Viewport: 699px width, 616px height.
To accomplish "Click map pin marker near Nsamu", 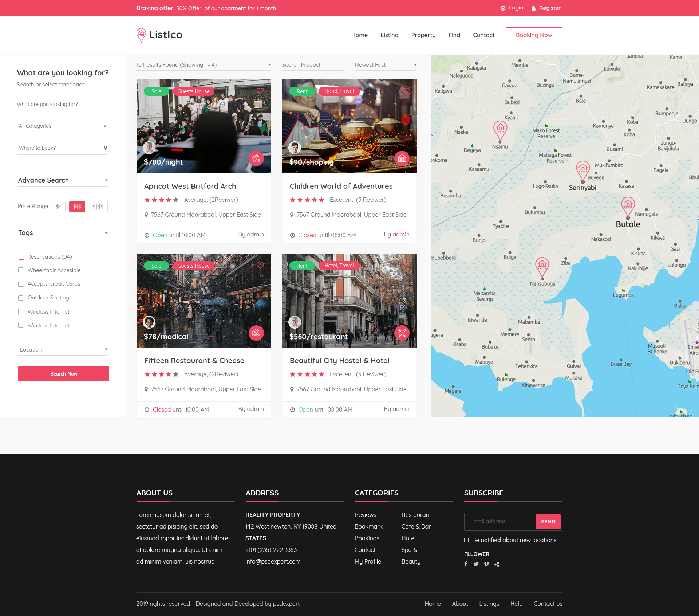I will click(x=500, y=130).
